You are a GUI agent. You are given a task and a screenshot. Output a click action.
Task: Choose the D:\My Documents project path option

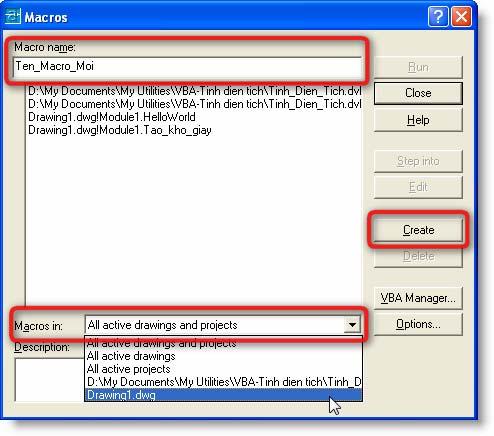(223, 382)
